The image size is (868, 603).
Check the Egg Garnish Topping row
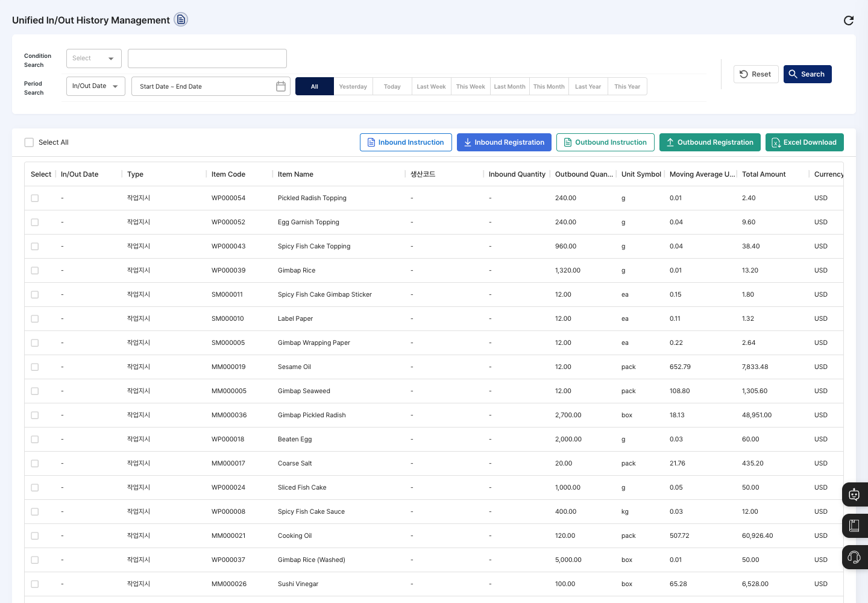pos(35,223)
